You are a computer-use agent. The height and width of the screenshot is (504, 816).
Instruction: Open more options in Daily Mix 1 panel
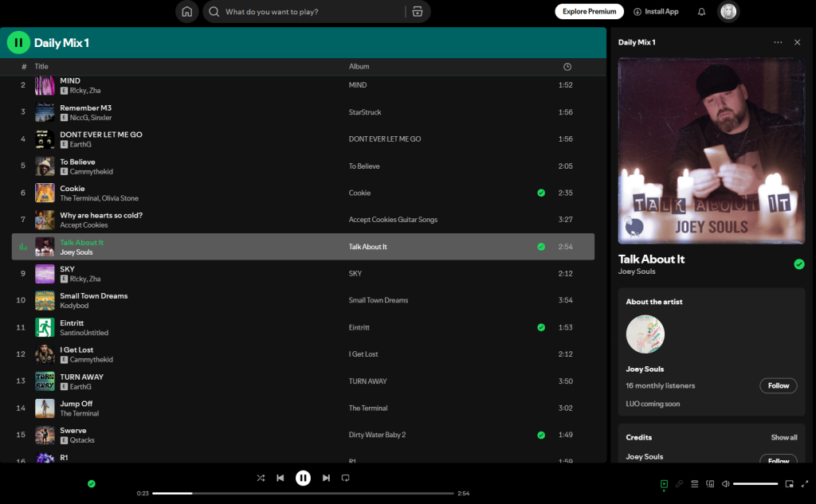[x=778, y=42]
